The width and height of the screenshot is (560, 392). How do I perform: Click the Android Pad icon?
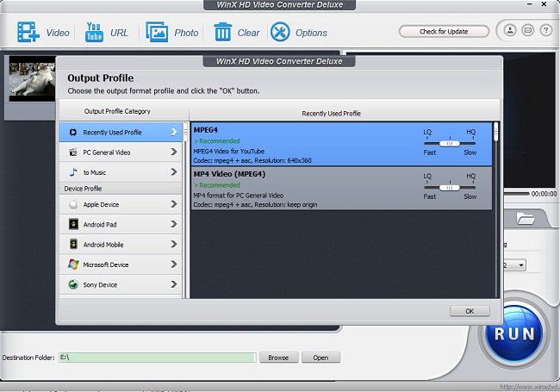coord(73,224)
